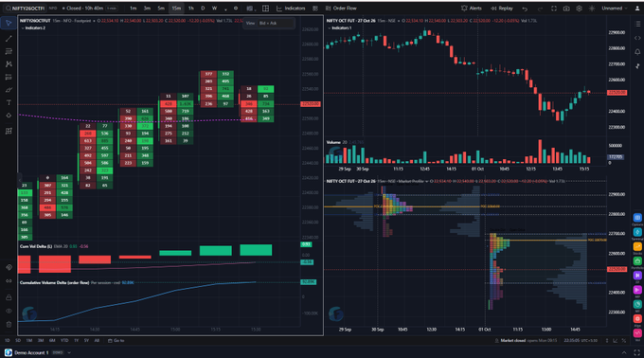The height and width of the screenshot is (358, 644).
Task: Open the chart layout grid selector
Action: [x=266, y=9]
